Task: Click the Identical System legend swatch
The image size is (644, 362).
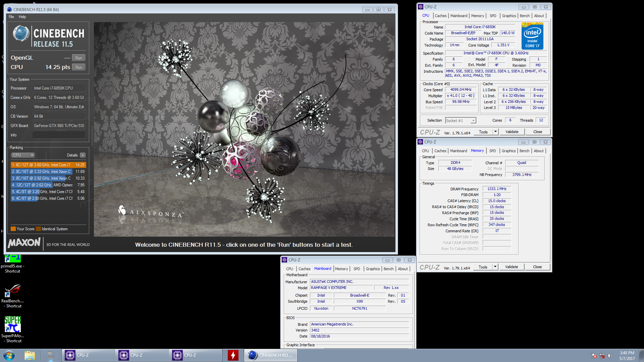Action: click(x=38, y=229)
